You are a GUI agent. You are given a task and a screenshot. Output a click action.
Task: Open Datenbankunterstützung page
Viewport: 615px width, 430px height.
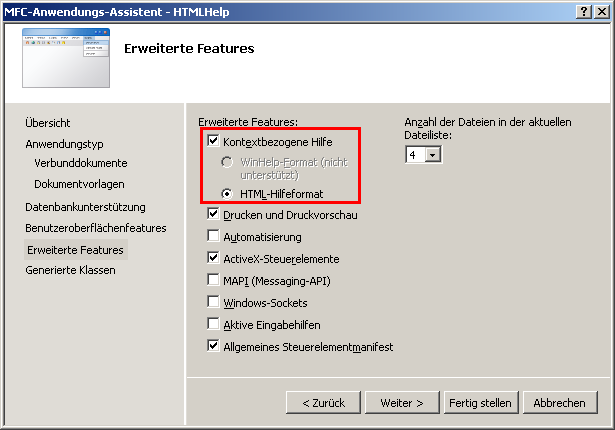click(x=85, y=207)
